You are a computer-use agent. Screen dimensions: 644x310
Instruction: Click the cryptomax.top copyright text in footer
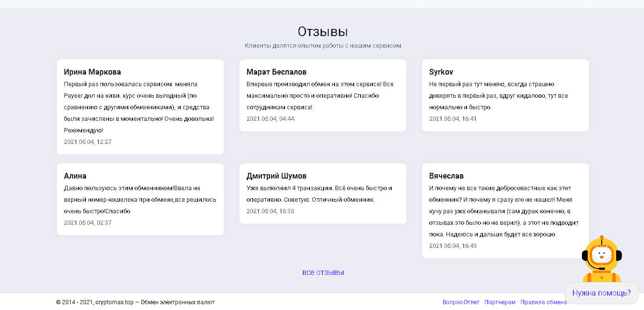tap(135, 302)
